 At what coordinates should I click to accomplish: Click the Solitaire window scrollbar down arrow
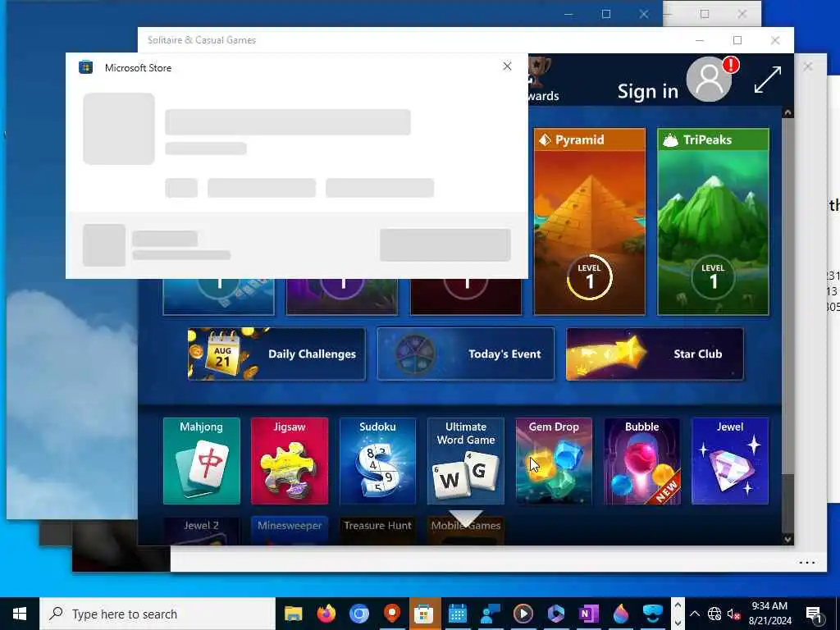(x=787, y=539)
